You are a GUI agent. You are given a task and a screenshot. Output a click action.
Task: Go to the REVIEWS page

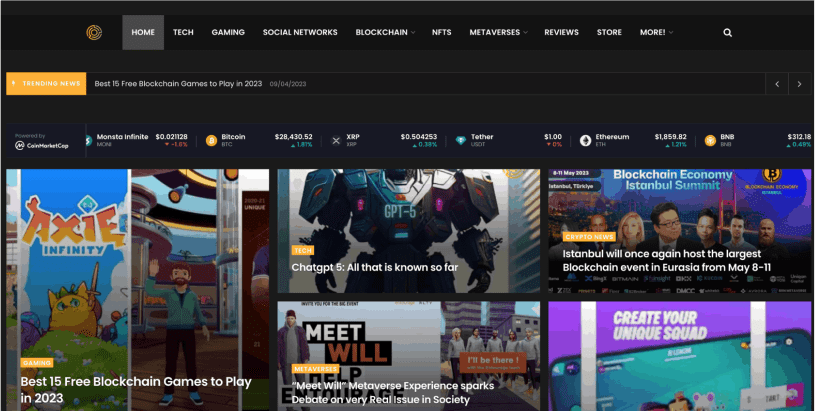(x=561, y=32)
